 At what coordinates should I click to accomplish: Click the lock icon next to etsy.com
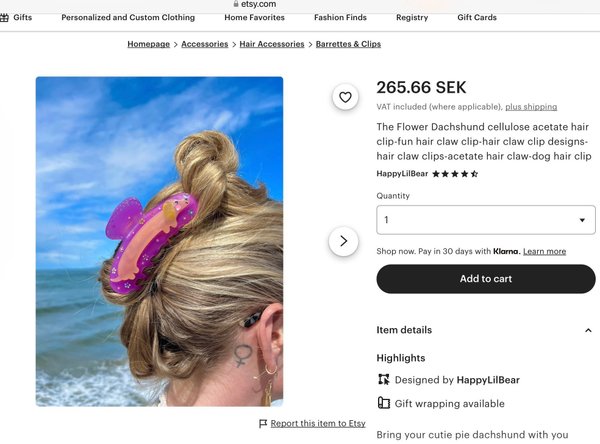pyautogui.click(x=236, y=4)
